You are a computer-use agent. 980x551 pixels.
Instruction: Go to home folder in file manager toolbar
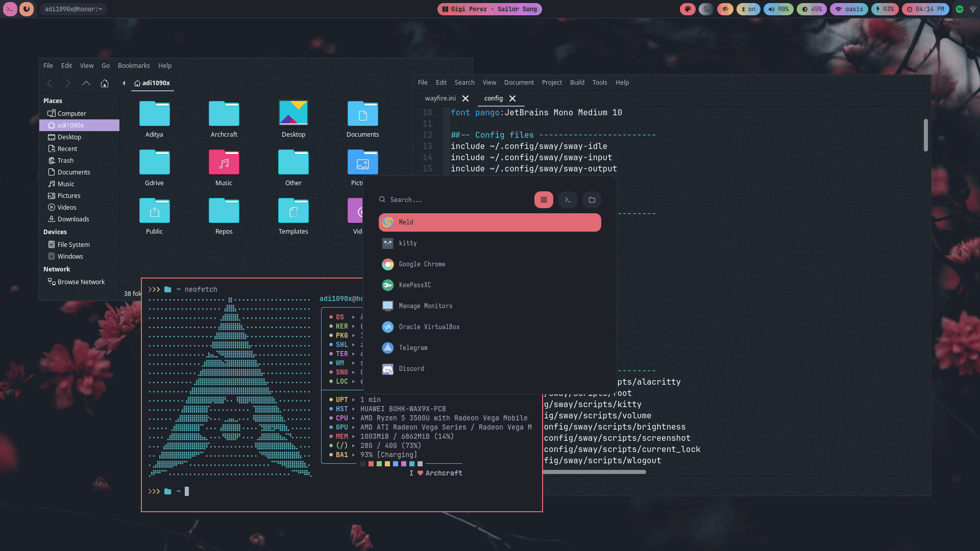click(105, 83)
